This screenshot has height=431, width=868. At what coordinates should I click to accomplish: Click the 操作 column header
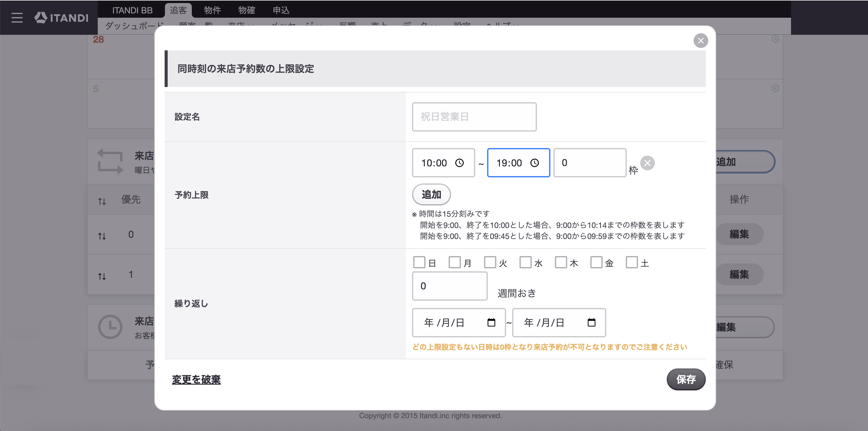[739, 199]
